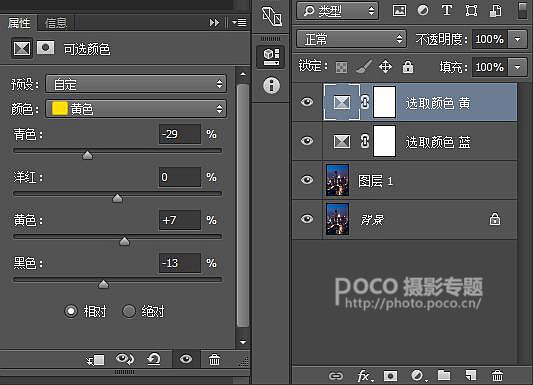533x385 pixels.
Task: Open the Info panel icon in dock
Action: [x=271, y=85]
